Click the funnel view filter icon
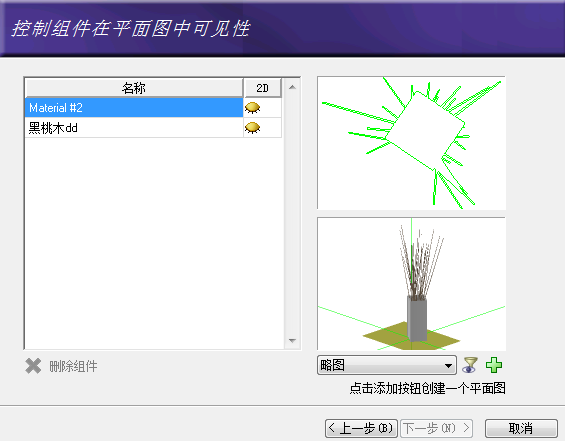Viewport: 565px width, 441px height. [470, 365]
